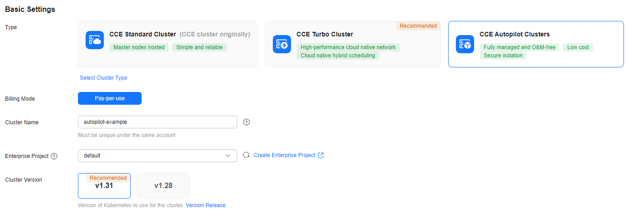Click the Cluster Name input field
This screenshot has height=214, width=644.
point(158,122)
